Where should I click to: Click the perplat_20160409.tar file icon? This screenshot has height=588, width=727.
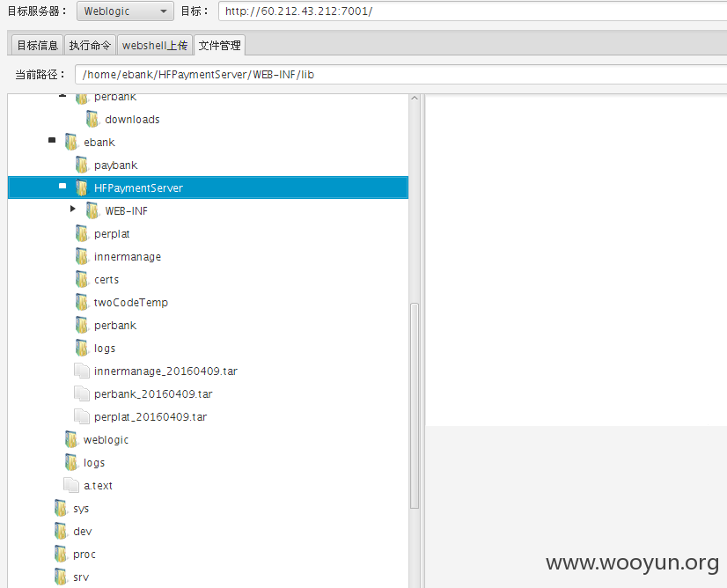[82, 416]
